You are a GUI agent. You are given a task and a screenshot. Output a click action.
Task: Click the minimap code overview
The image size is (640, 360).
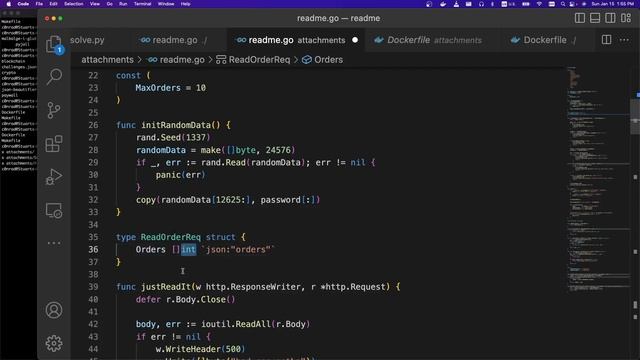tap(598, 180)
